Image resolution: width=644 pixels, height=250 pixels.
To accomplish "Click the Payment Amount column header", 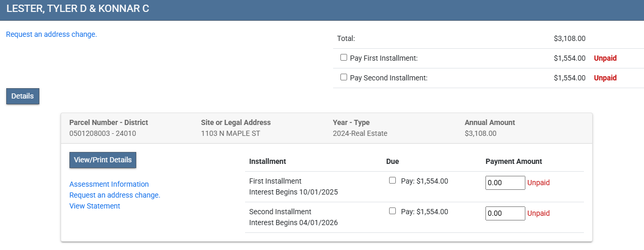I will (513, 161).
